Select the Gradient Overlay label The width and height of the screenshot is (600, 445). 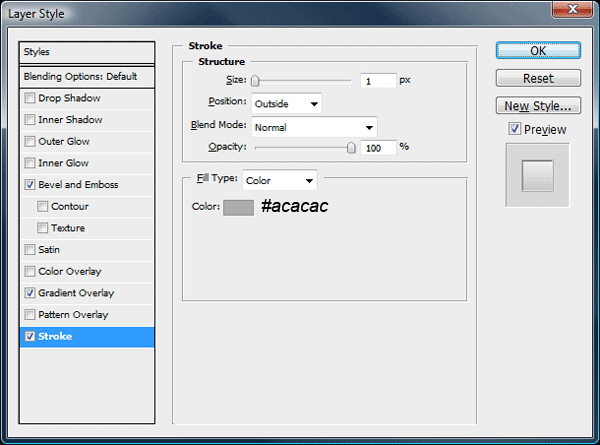point(76,293)
